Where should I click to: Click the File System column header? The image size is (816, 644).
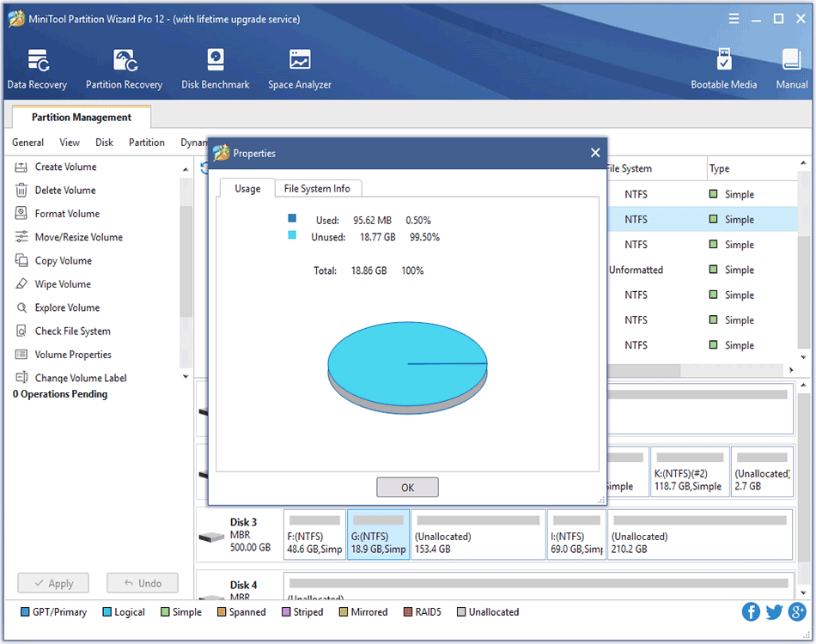click(x=657, y=168)
